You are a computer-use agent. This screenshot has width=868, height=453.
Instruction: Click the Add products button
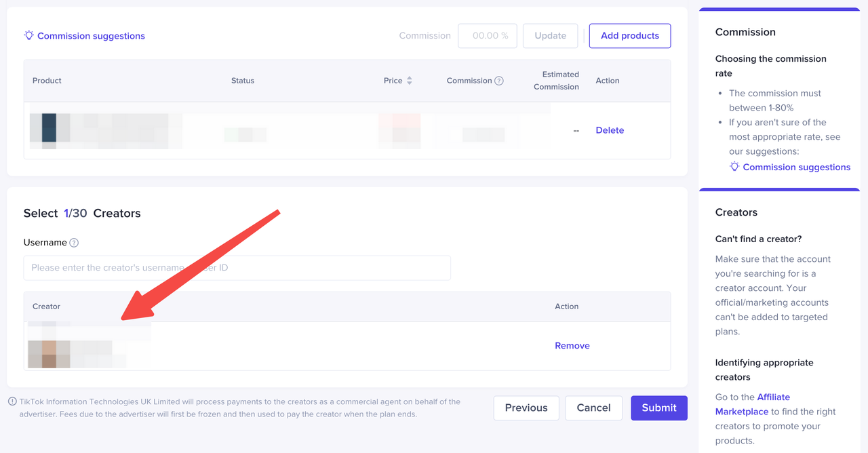[629, 36]
